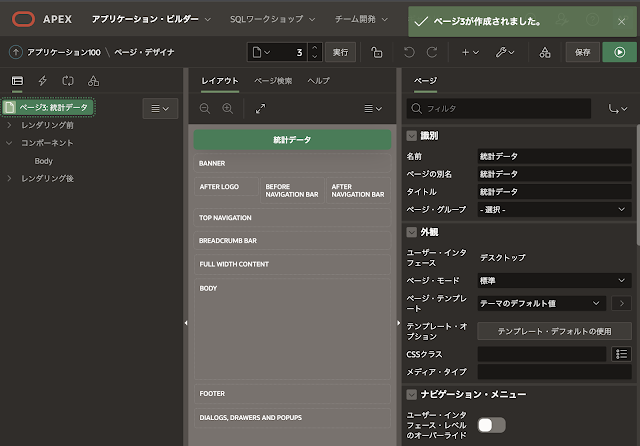Switch to the ヘルプ tab

click(318, 81)
